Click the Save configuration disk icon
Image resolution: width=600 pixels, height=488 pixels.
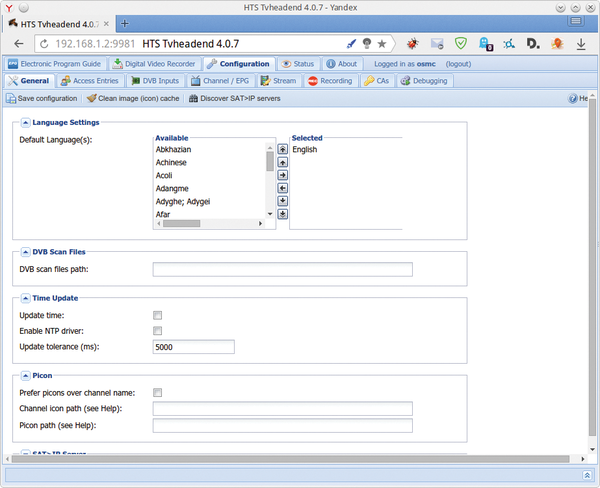coord(11,99)
